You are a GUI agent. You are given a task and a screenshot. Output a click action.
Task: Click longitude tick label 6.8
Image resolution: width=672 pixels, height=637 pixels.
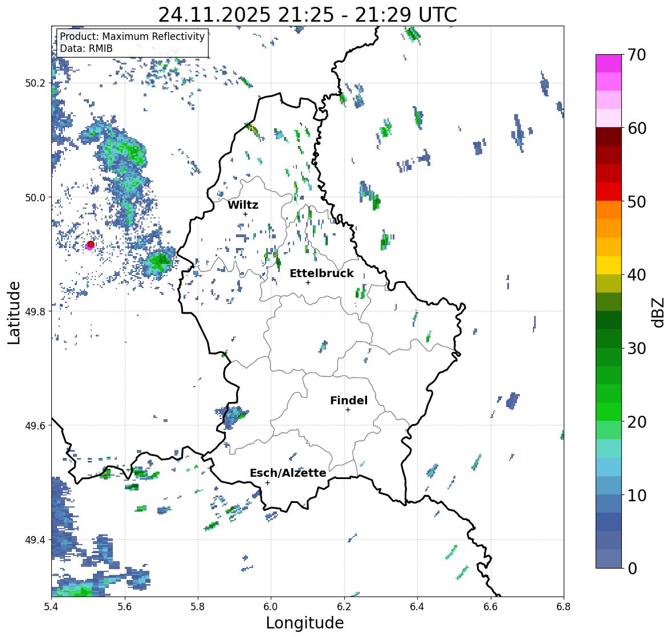point(564,607)
